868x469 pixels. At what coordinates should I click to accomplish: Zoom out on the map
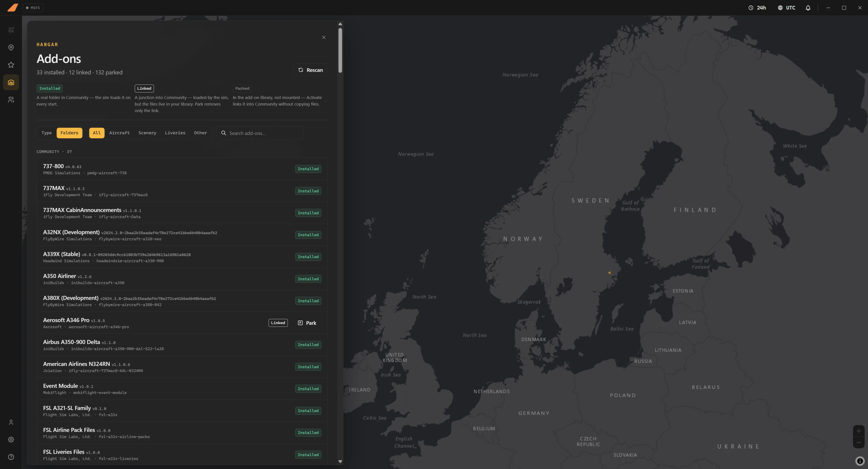click(x=859, y=442)
